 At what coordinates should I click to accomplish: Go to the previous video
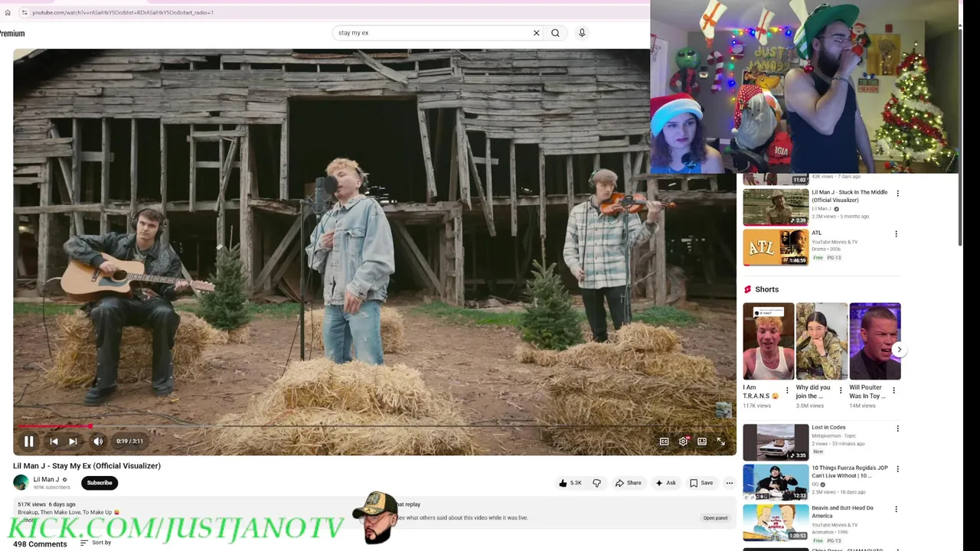[54, 442]
